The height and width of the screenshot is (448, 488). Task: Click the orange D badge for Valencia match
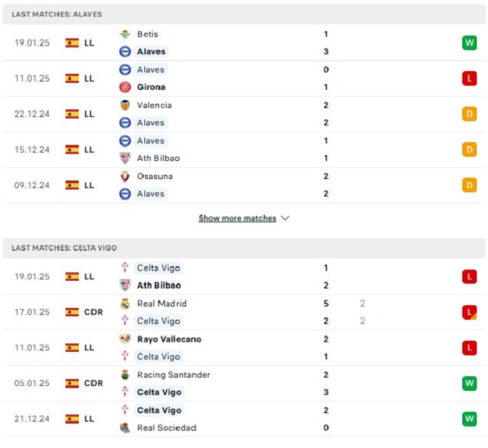(469, 114)
